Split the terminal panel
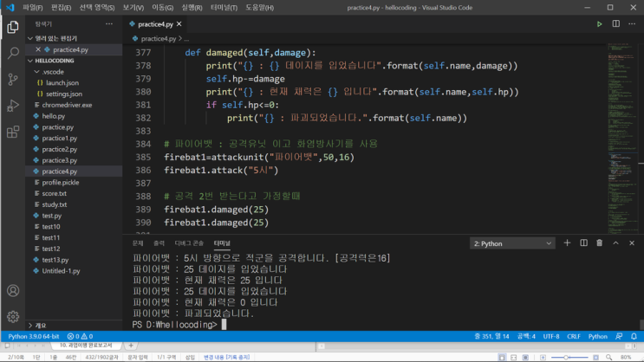Image resolution: width=644 pixels, height=362 pixels. pos(583,243)
